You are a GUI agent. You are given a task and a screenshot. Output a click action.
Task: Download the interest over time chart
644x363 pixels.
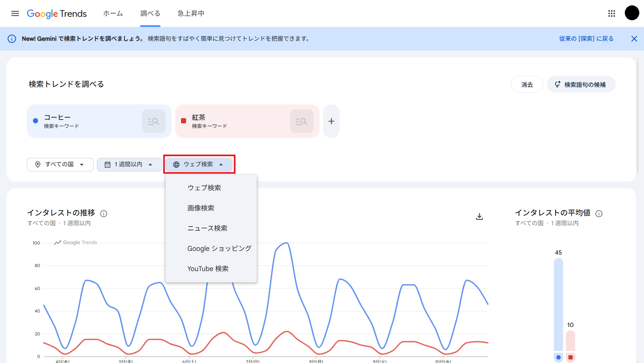tap(479, 217)
